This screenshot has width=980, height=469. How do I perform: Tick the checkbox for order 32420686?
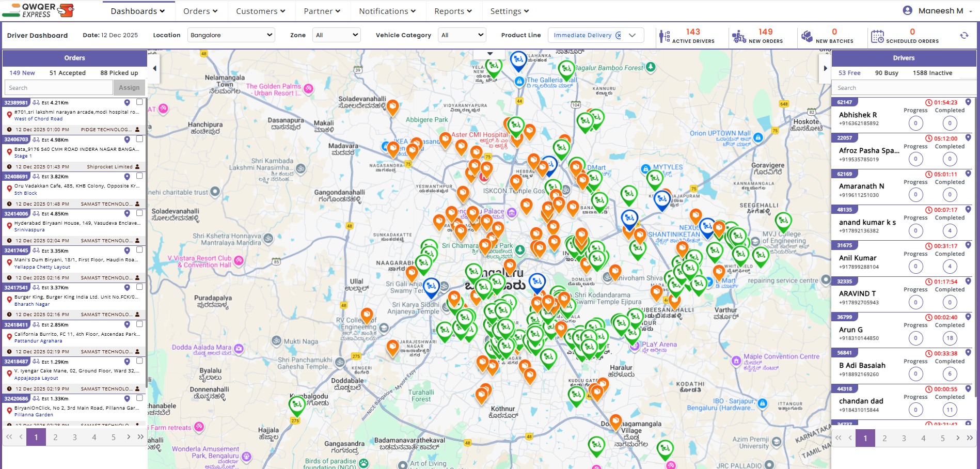click(139, 398)
